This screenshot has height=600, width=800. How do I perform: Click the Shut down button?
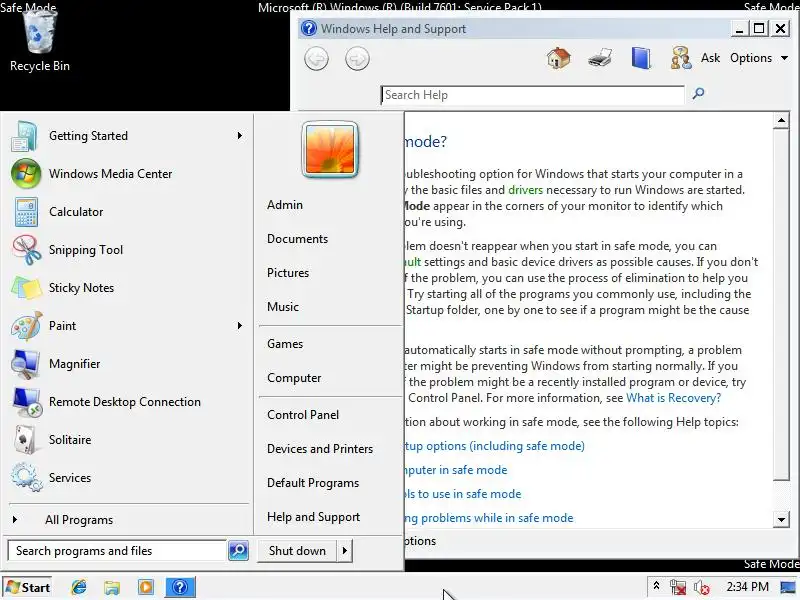297,551
